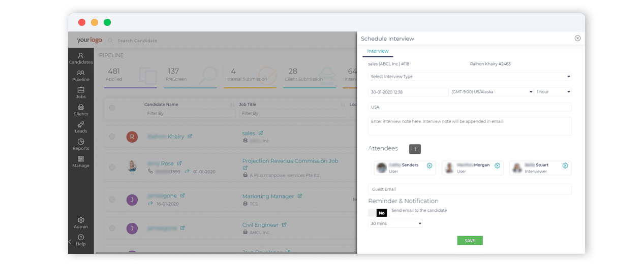This screenshot has height=267, width=644.
Task: Open Candidates in the left sidebar
Action: click(x=81, y=58)
